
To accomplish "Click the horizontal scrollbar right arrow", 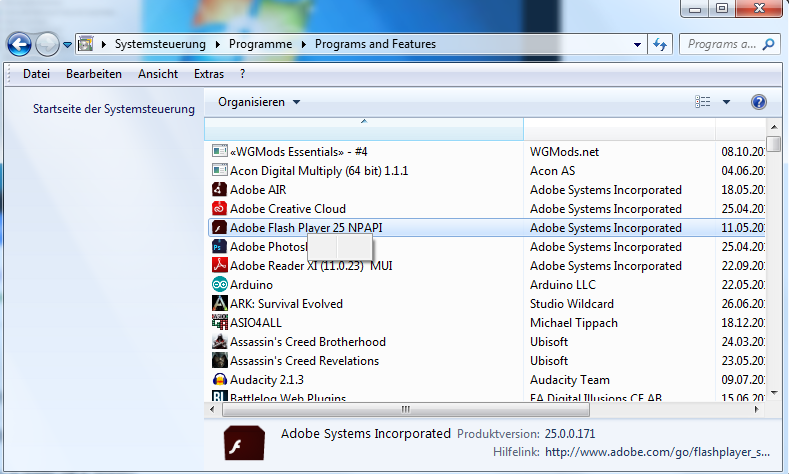I will (x=756, y=410).
